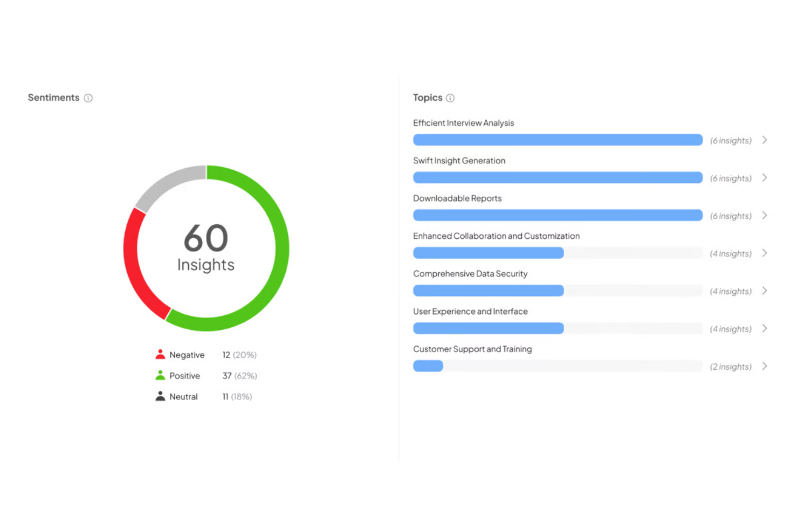798x532 pixels.
Task: Click the 2 insights label for Customer Support
Action: [x=731, y=366]
